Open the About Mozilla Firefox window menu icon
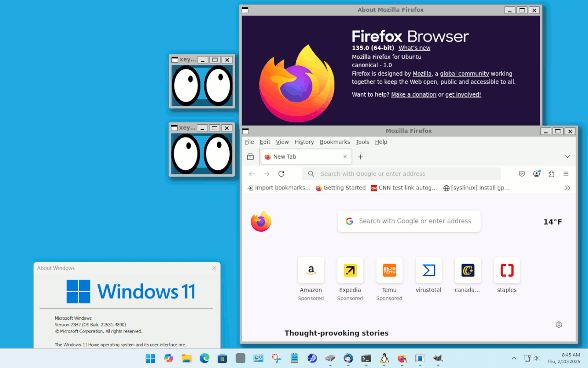This screenshot has height=368, width=588. 245,10
